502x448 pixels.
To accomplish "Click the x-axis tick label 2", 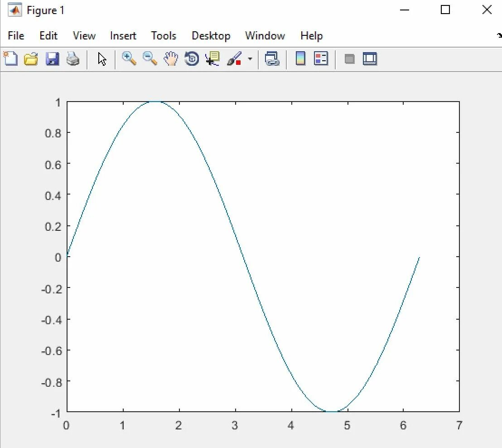I will click(179, 426).
